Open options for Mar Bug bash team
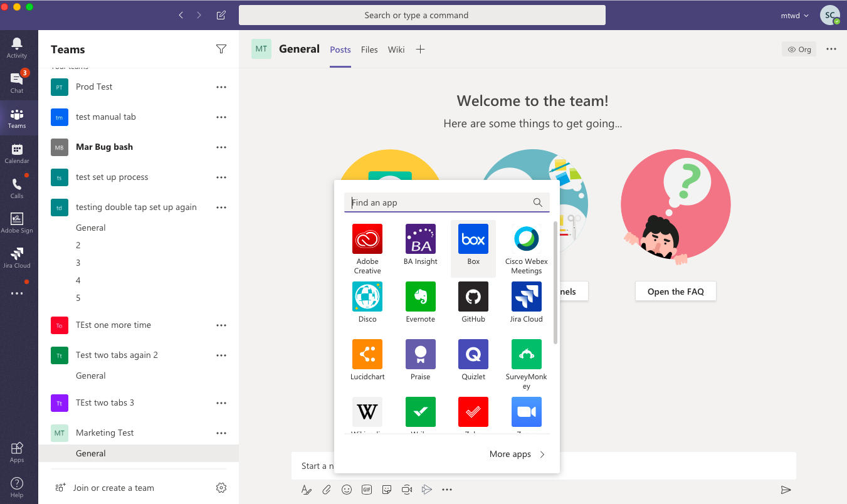Screen dimensions: 847x504 point(221,147)
